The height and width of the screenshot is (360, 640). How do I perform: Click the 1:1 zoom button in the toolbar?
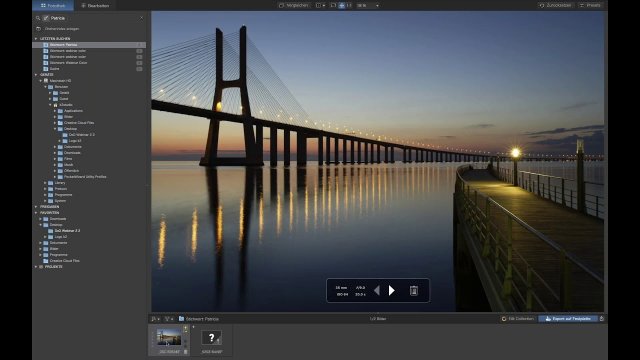click(x=349, y=5)
